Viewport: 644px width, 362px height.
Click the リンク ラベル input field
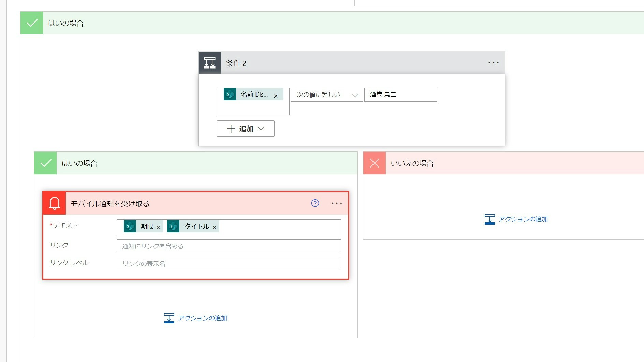coord(229,264)
